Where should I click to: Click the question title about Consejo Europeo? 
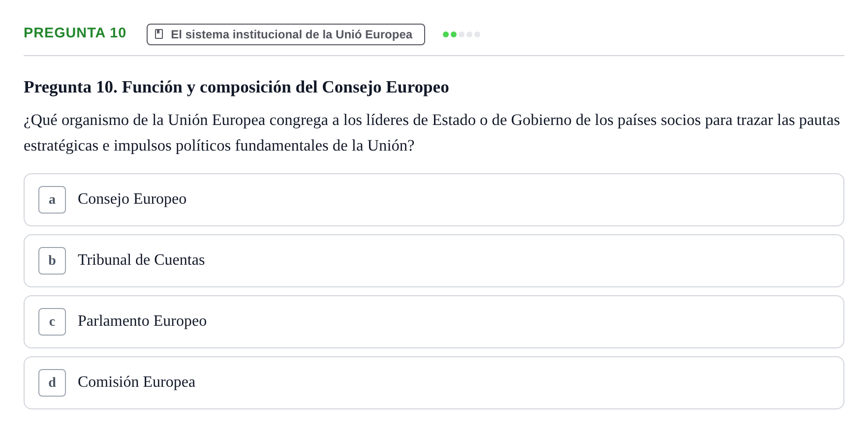236,87
